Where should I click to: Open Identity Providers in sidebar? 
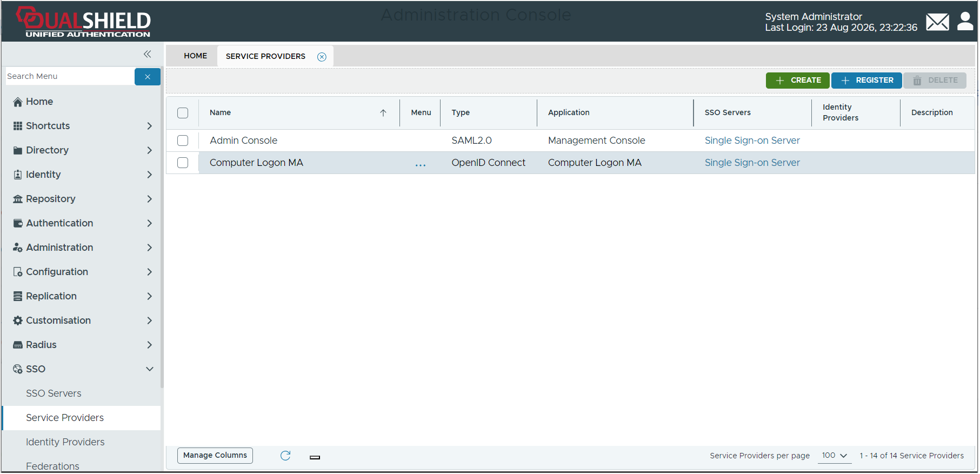click(65, 442)
